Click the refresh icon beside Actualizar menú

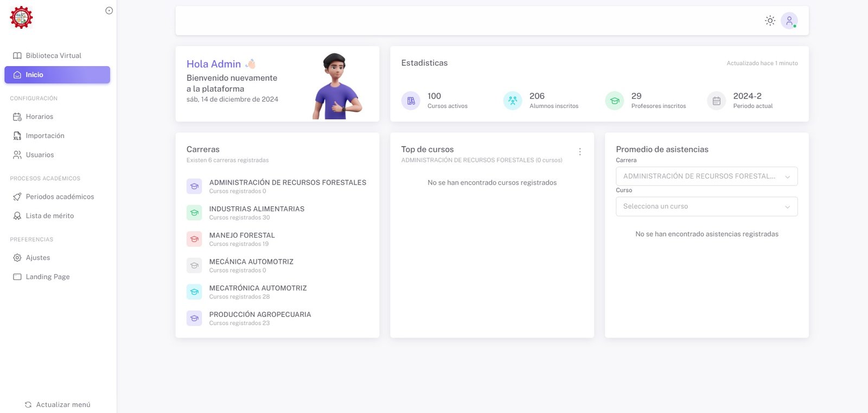28,405
